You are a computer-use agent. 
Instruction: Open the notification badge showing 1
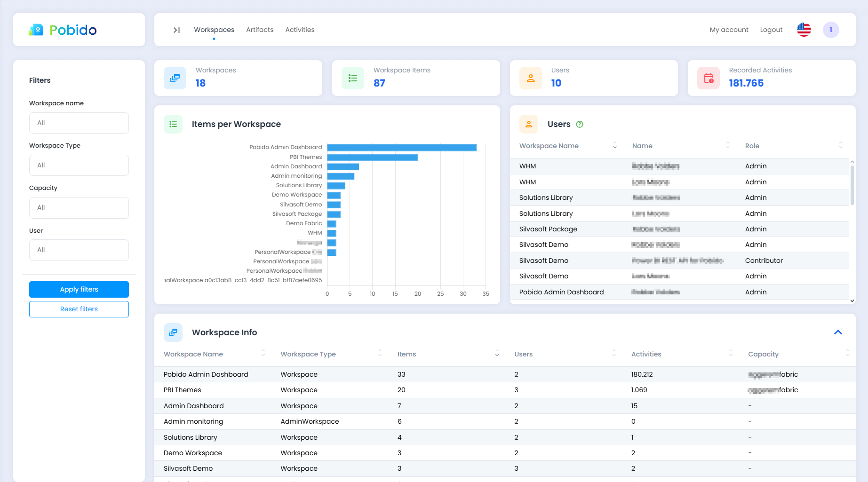pyautogui.click(x=830, y=30)
